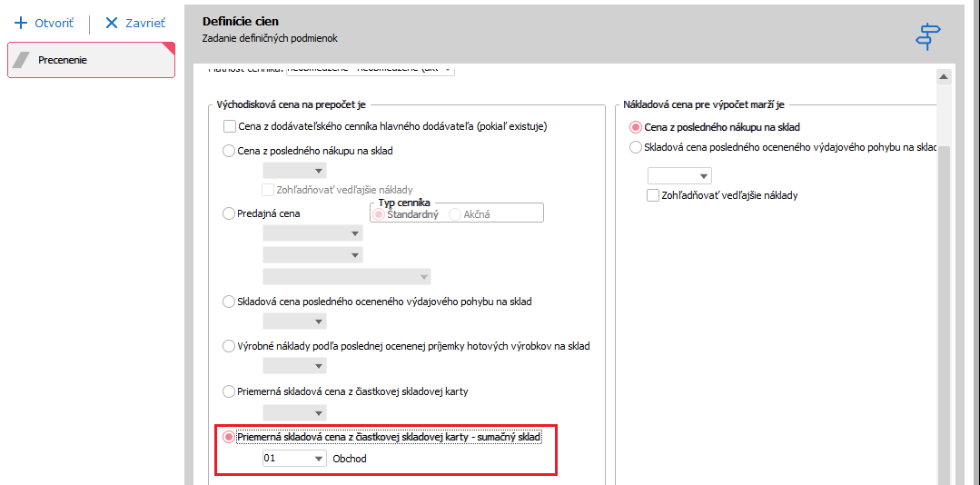Click the scrollbar up arrow
Screen dimensions: 980x485
(x=944, y=78)
